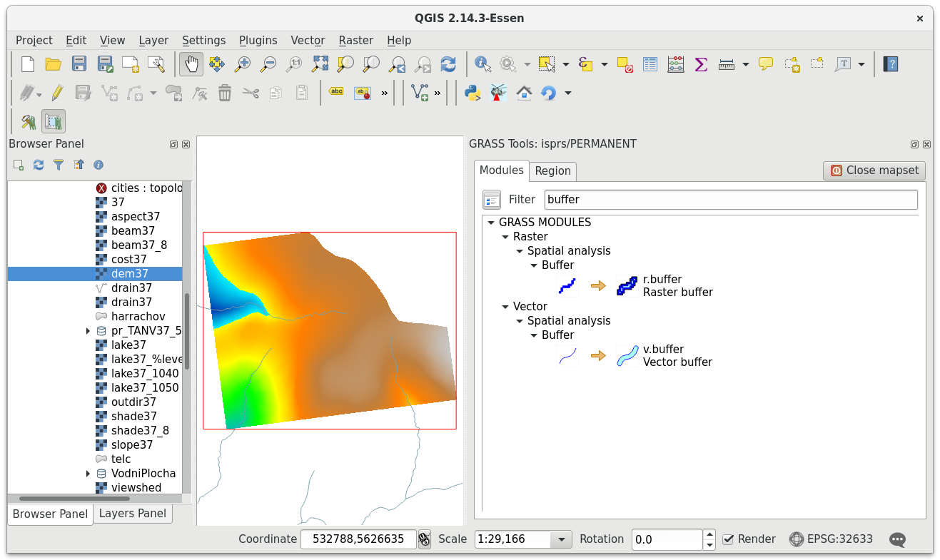
Task: Toggle display of current GRASS region icon
Action: 54,121
